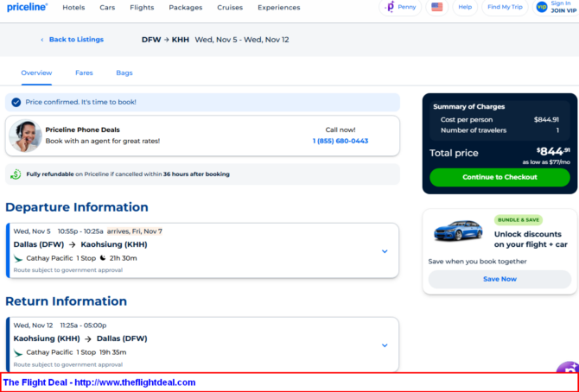Click Continue to Checkout button
The width and height of the screenshot is (579, 392).
coord(499,177)
